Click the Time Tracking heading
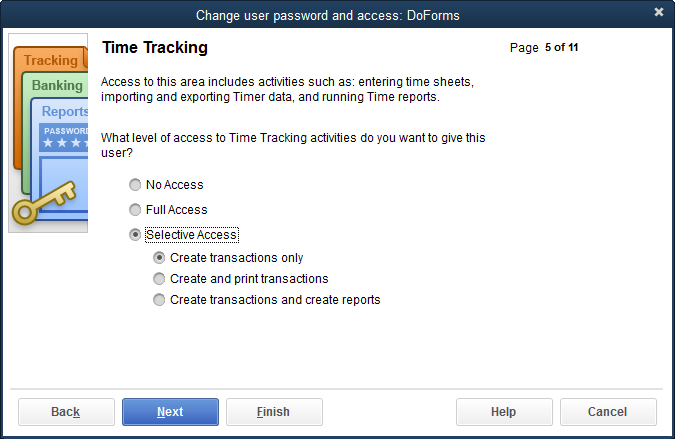The image size is (675, 439). [155, 48]
